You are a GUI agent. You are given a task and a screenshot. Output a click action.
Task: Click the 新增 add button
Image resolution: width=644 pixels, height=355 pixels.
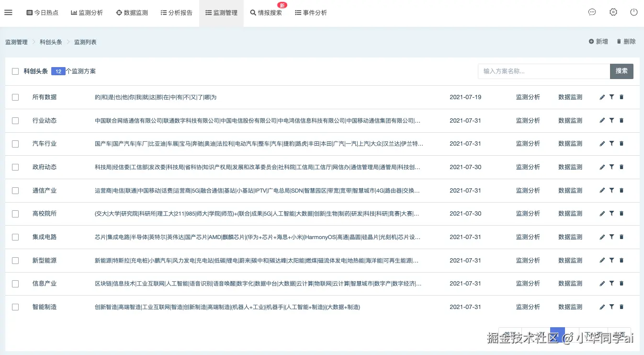599,42
